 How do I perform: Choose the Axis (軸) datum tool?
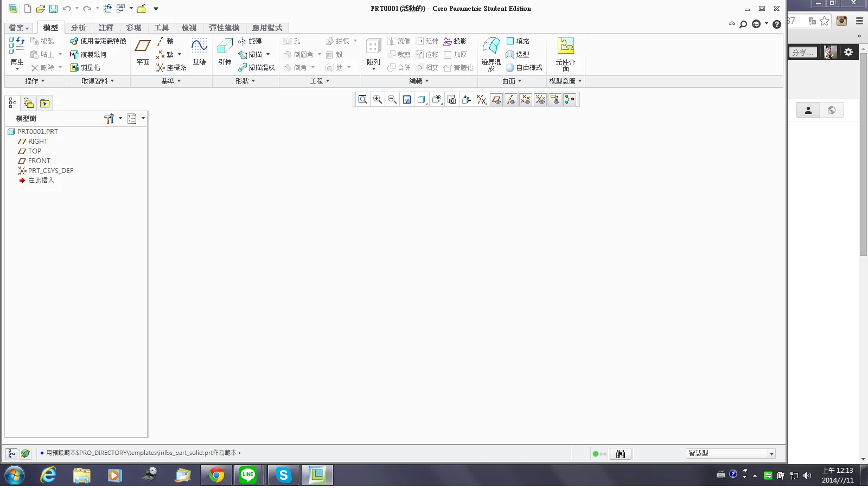click(x=165, y=41)
